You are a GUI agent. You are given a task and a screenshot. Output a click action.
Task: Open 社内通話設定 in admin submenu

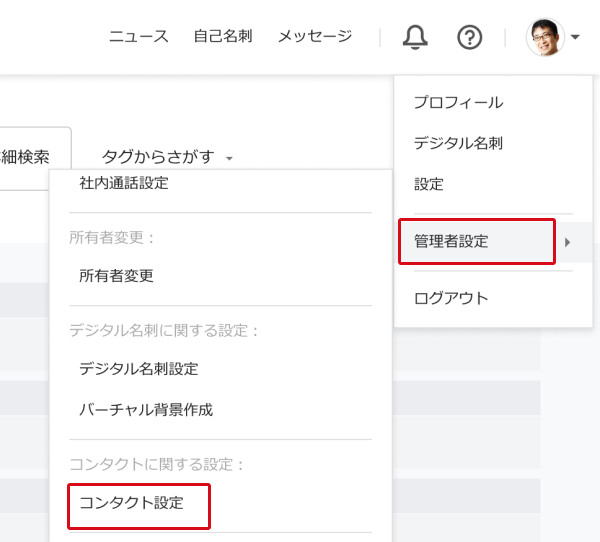tap(124, 183)
